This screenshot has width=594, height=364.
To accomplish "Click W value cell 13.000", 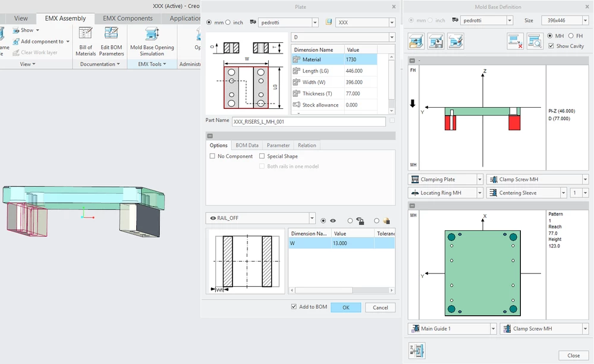I will (x=353, y=243).
